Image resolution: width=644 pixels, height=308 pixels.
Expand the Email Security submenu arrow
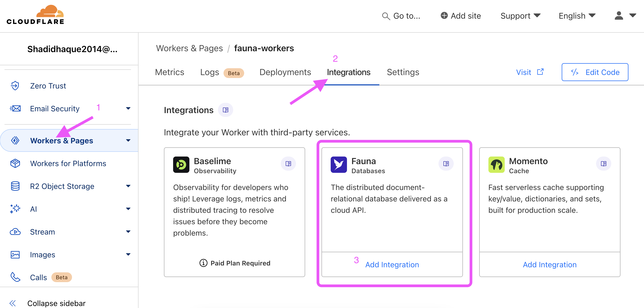pyautogui.click(x=128, y=109)
